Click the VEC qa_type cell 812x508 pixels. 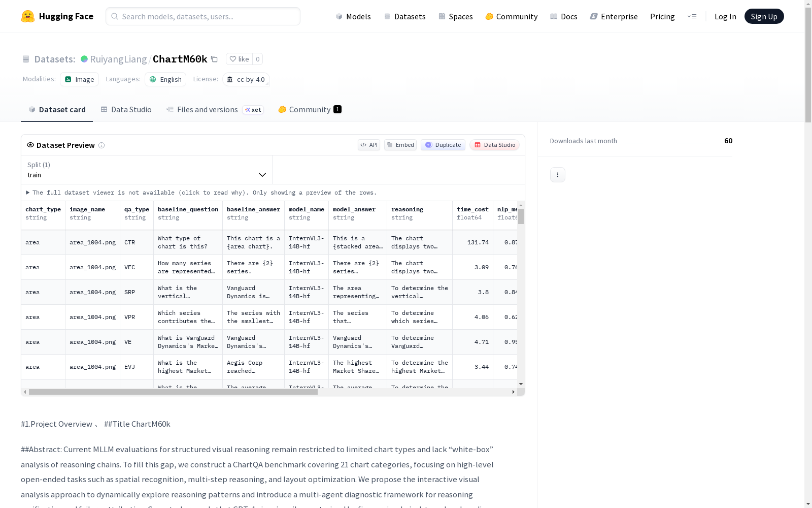[137, 267]
